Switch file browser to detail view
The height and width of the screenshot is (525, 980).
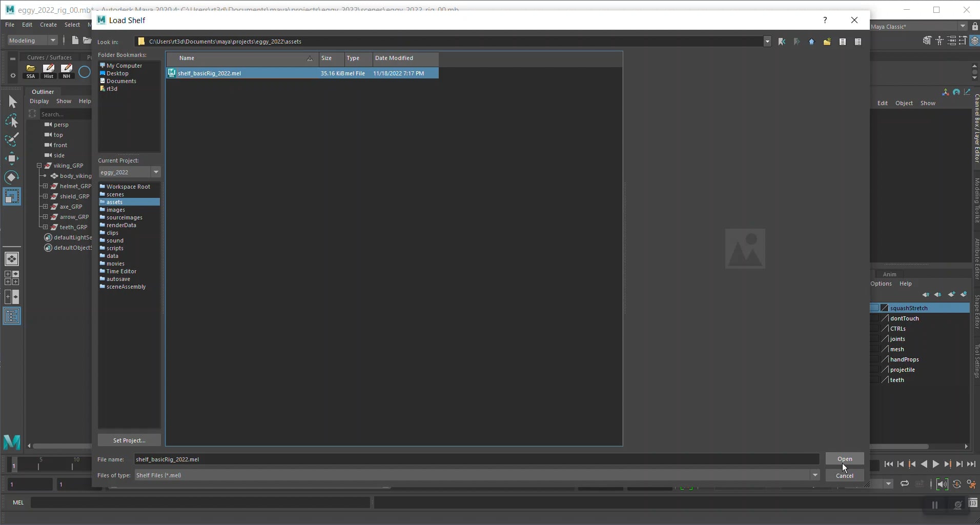point(858,42)
